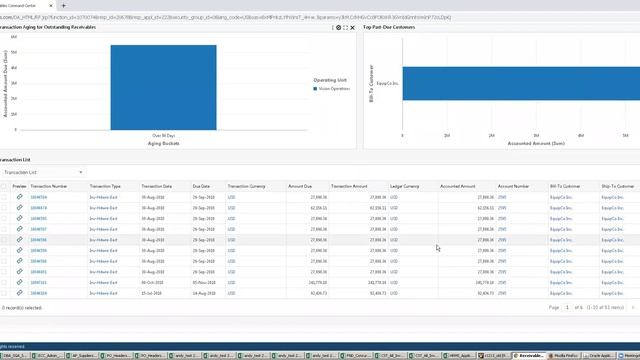
Task: Open preview icon in fourth transaction row
Action: coord(19,229)
